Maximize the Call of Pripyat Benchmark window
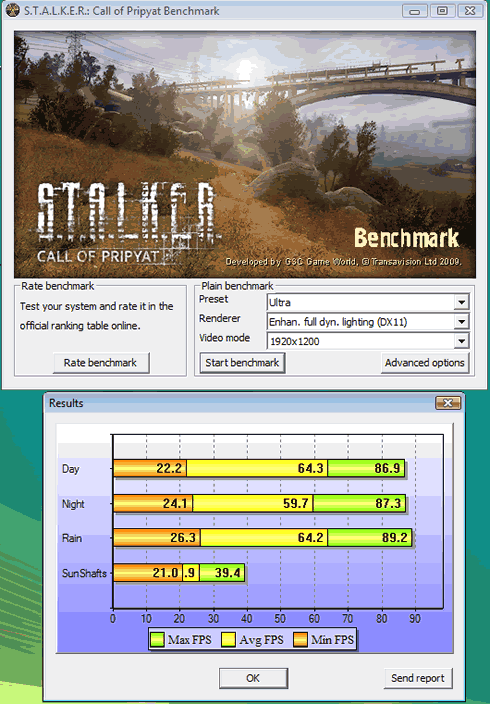490x704 pixels. tap(442, 10)
